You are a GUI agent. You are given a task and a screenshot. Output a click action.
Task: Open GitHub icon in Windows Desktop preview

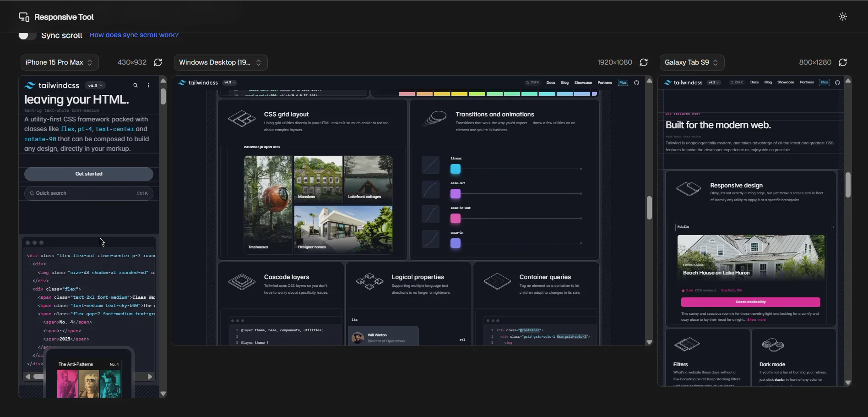636,83
